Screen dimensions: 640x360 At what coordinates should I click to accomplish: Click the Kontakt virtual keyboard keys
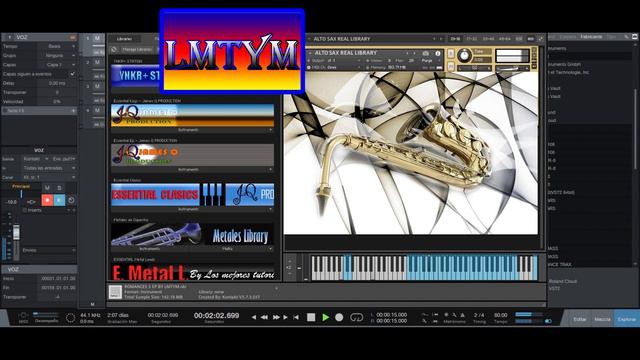click(x=424, y=268)
